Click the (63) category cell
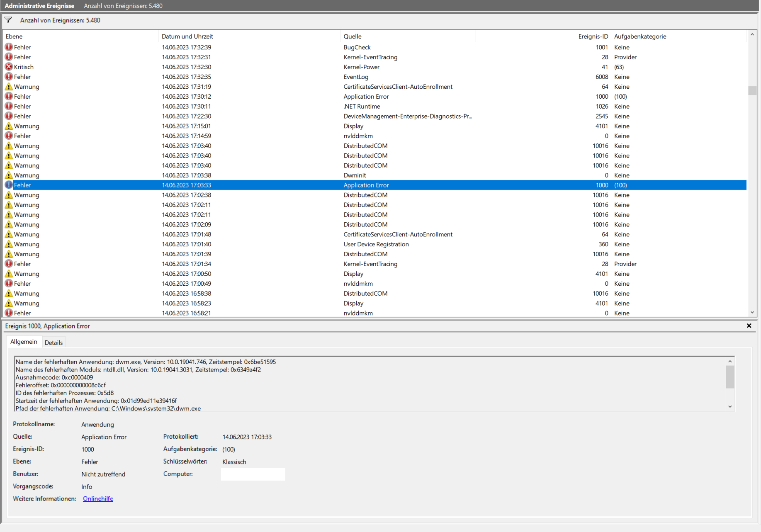Image resolution: width=761 pixels, height=532 pixels. [x=619, y=67]
